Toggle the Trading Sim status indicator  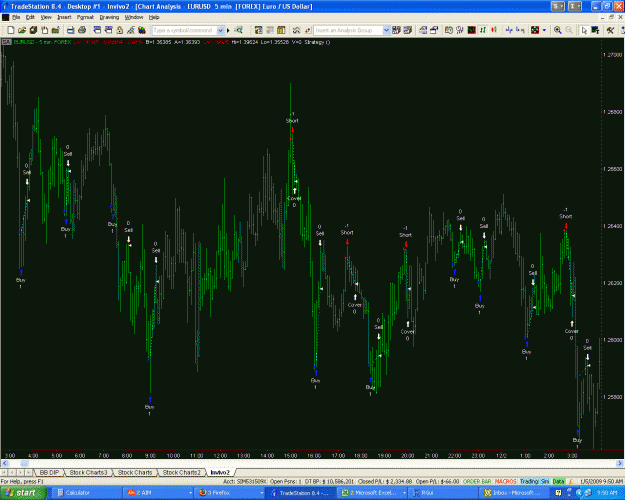click(x=535, y=482)
